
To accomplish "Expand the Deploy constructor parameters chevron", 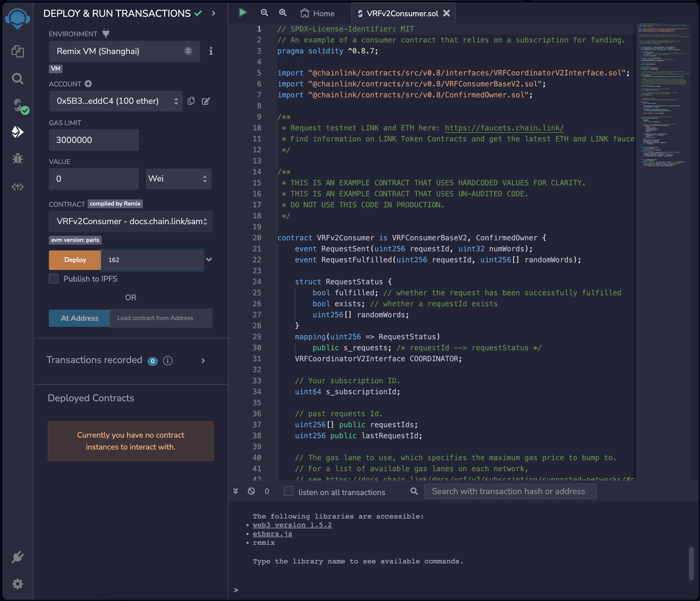I will tap(209, 260).
